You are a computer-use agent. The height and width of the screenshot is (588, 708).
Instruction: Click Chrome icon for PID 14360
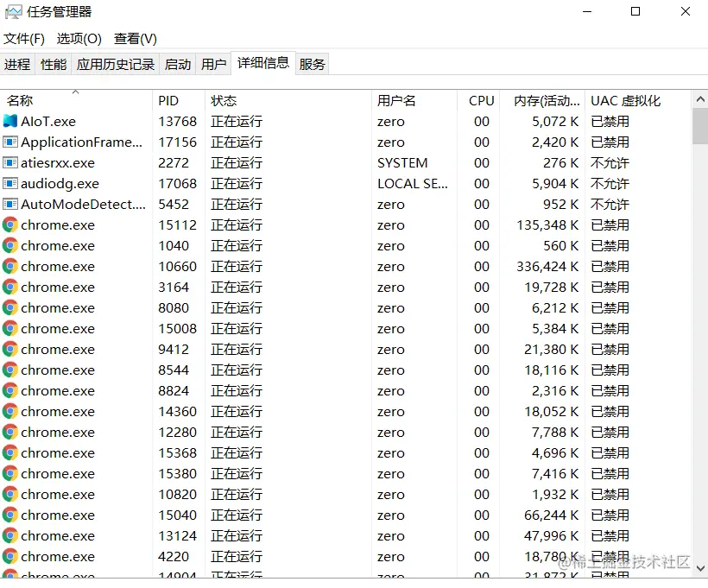(10, 411)
